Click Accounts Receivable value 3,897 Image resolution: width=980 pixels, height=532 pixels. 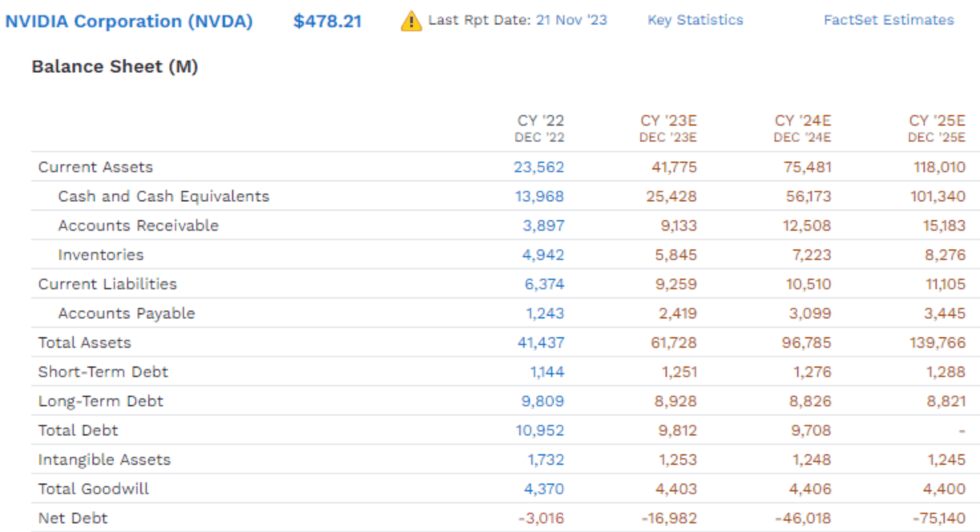click(x=543, y=225)
